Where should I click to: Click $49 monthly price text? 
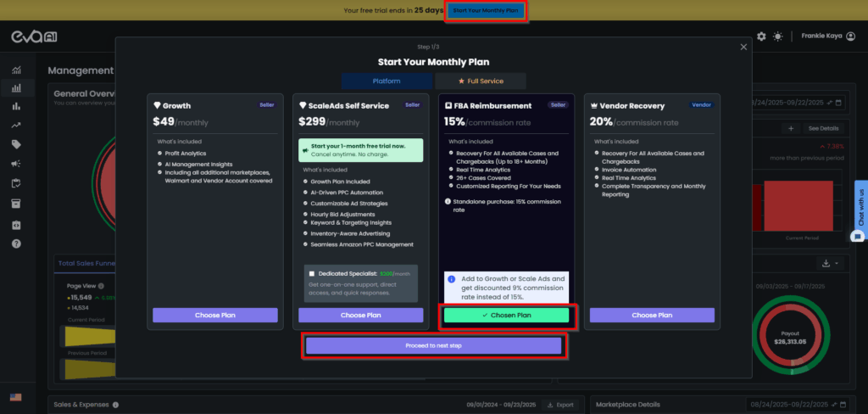(x=181, y=122)
